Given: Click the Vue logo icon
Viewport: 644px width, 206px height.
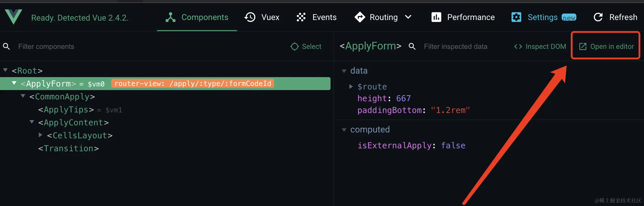Looking at the screenshot, I should click(14, 16).
